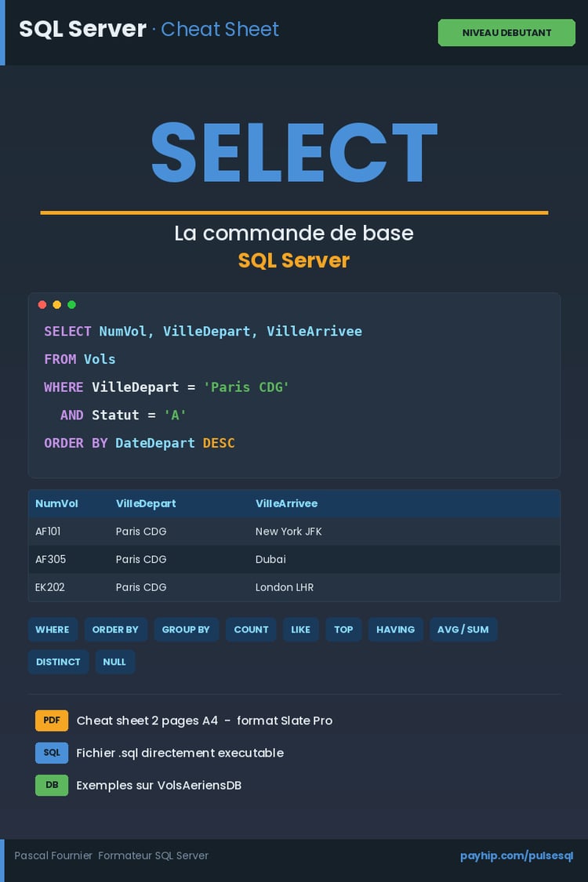Click 'Exemples sur VolsAeriensDB' text
Screen dimensions: 588x882
158,786
